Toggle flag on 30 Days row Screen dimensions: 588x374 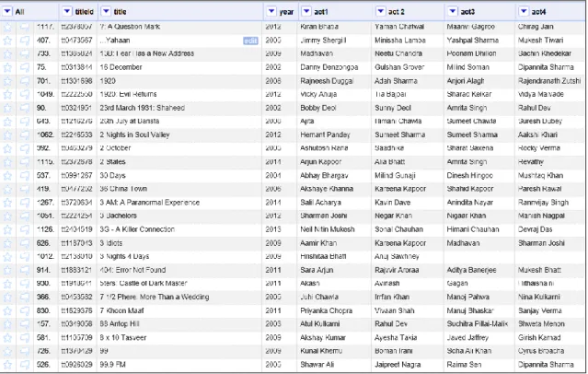25,176
